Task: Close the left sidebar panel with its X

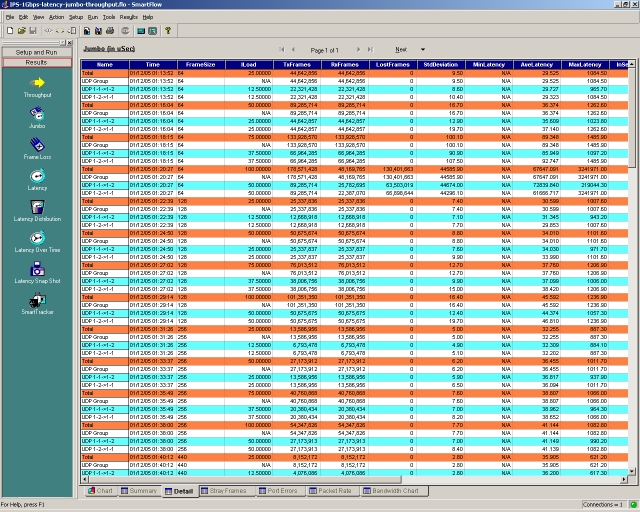Action: click(x=70, y=42)
